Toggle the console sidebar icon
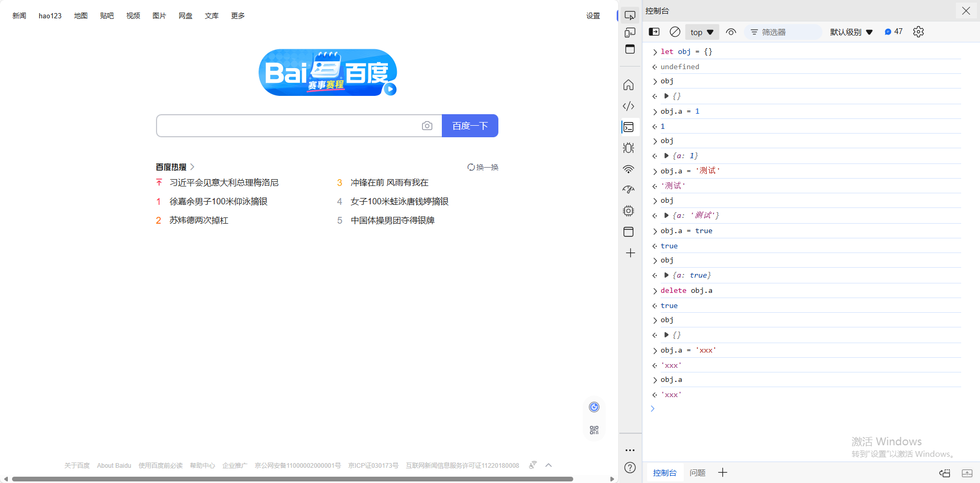This screenshot has height=483, width=980. pyautogui.click(x=654, y=32)
